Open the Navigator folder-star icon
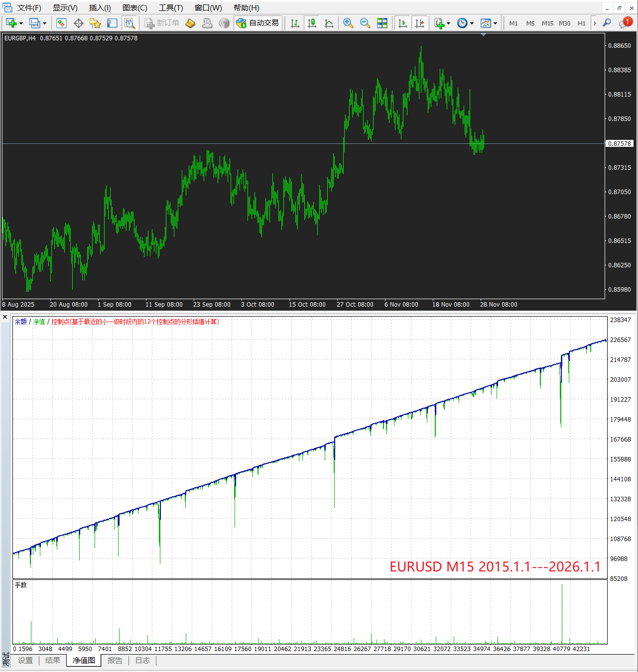The height and width of the screenshot is (672, 638). pyautogui.click(x=95, y=23)
